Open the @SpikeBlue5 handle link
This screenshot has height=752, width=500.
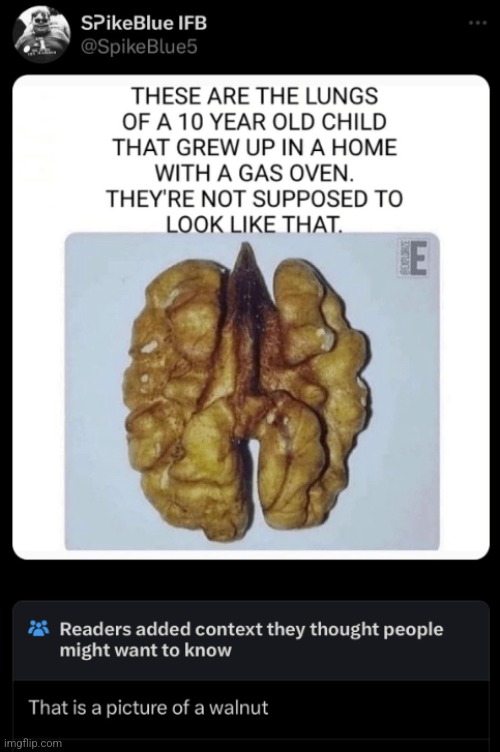(x=139, y=47)
